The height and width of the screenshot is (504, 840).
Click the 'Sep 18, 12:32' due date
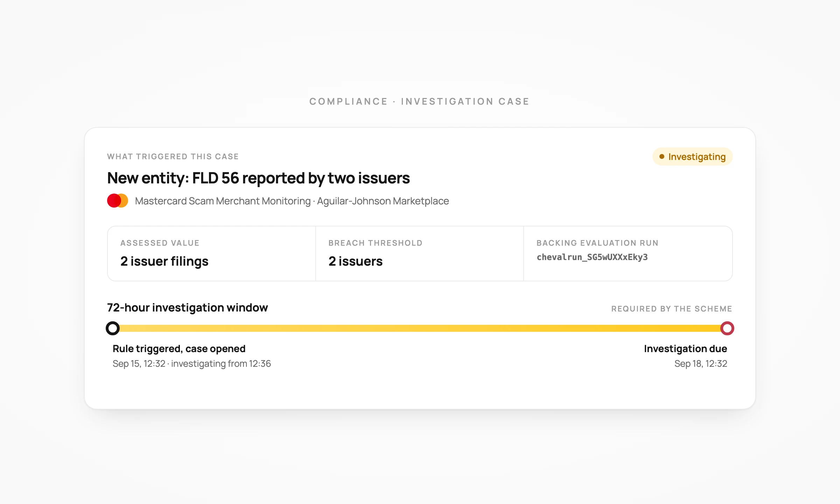pos(701,364)
